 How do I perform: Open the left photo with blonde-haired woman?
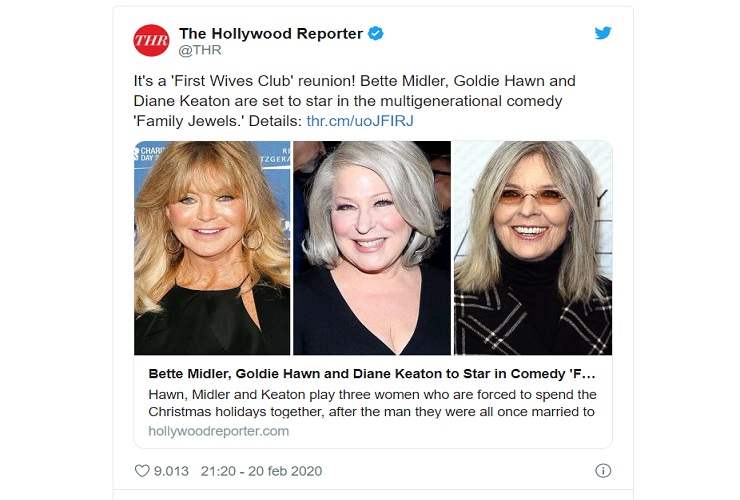click(x=212, y=248)
